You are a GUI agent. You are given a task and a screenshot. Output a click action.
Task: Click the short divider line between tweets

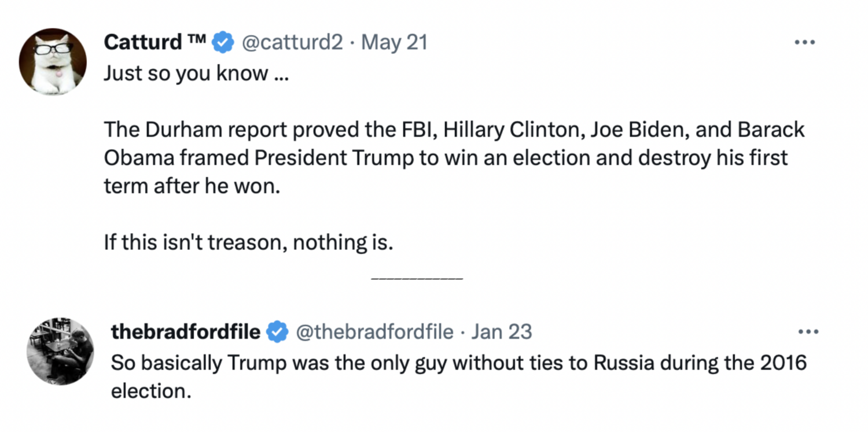coord(417,279)
